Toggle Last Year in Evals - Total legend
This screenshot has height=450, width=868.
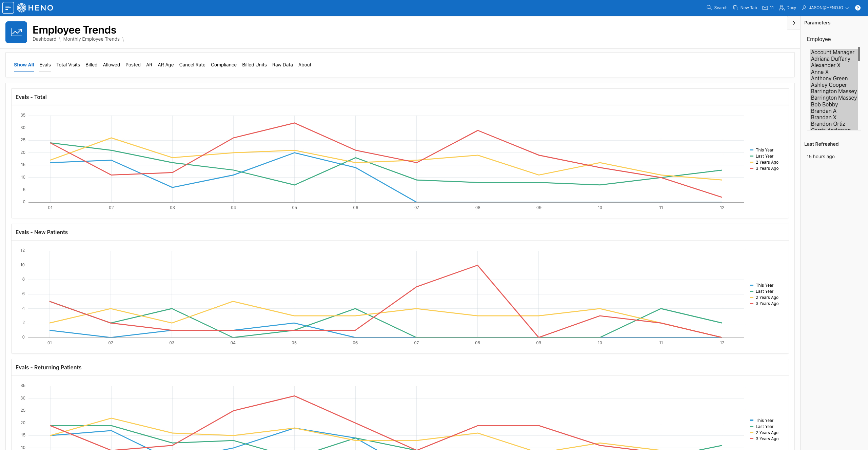click(762, 156)
